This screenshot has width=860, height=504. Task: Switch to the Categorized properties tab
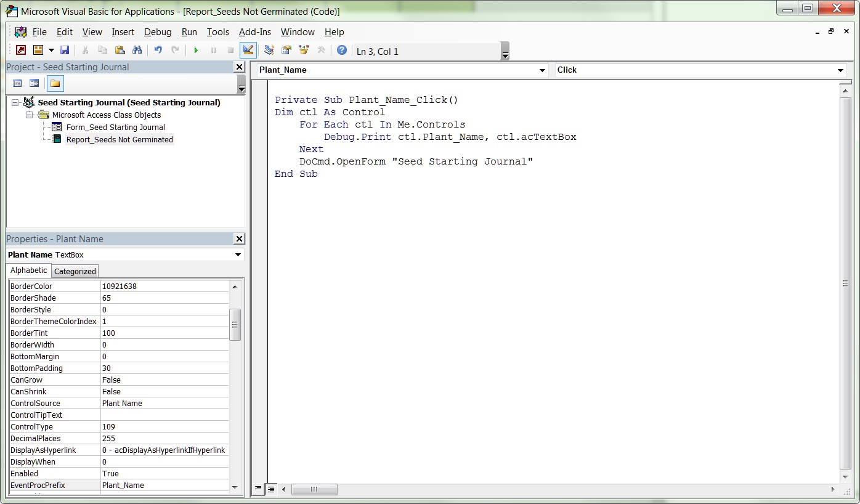(75, 271)
